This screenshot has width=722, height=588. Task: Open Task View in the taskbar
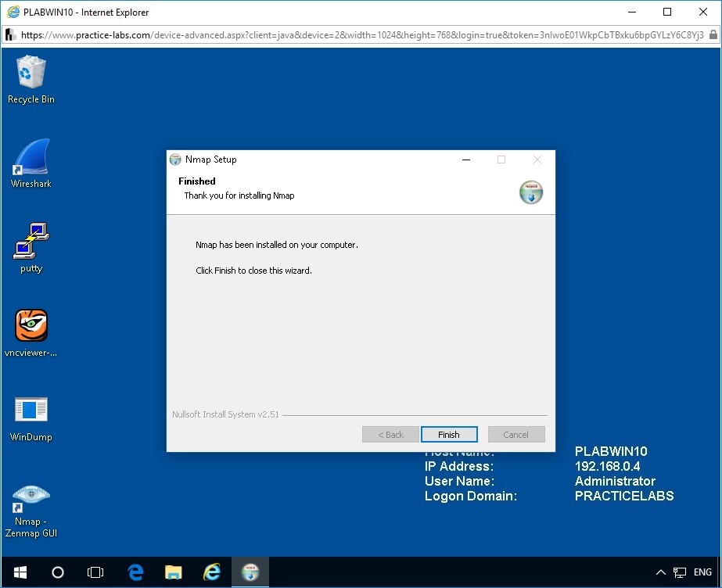(95, 572)
